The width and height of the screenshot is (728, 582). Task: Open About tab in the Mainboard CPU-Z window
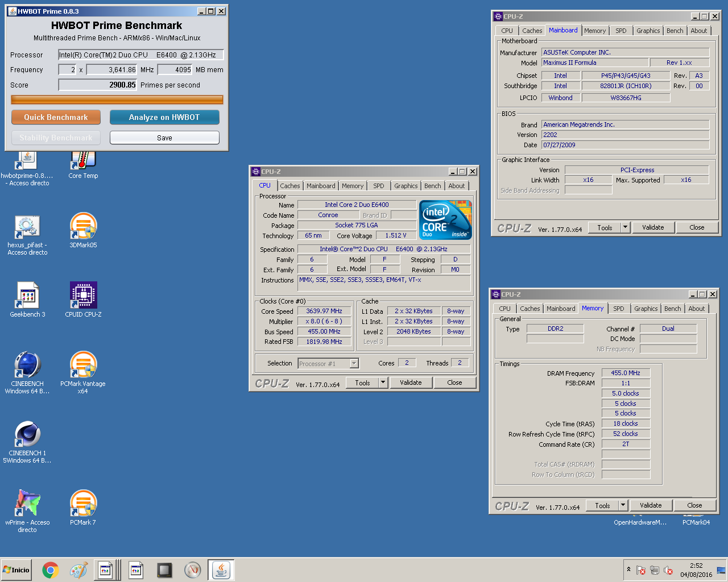699,31
